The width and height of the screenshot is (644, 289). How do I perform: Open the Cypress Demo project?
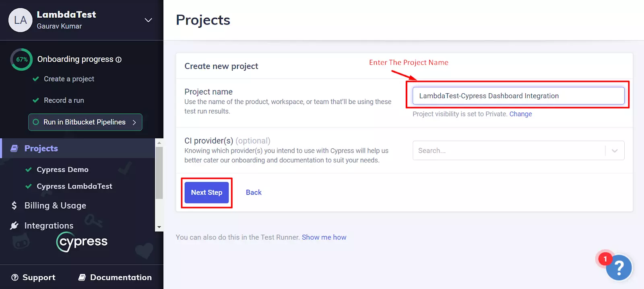click(62, 170)
